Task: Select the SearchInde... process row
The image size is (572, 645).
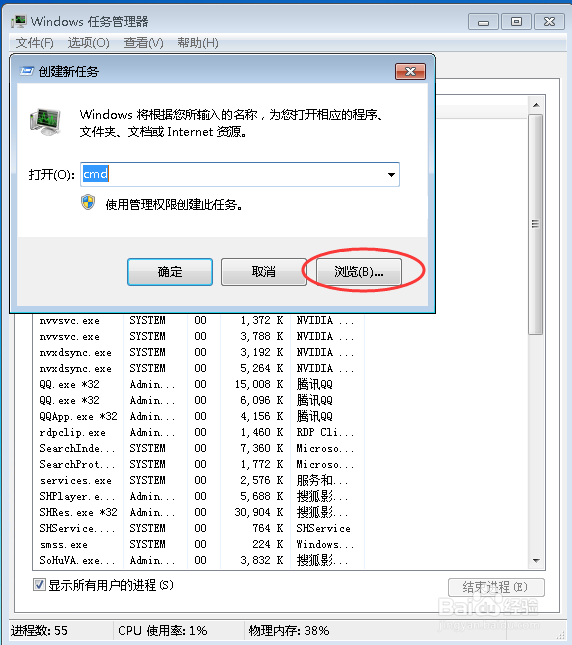Action: click(x=198, y=448)
